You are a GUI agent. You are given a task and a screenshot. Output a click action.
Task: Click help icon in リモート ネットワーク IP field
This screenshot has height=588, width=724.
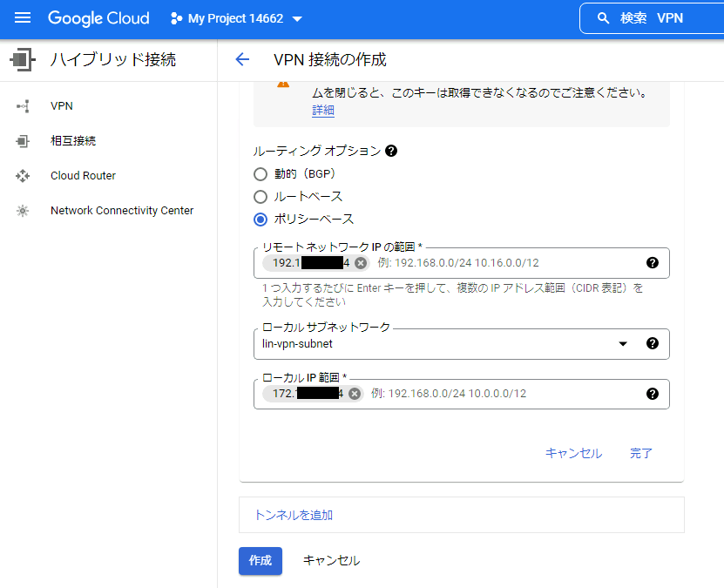coord(652,263)
